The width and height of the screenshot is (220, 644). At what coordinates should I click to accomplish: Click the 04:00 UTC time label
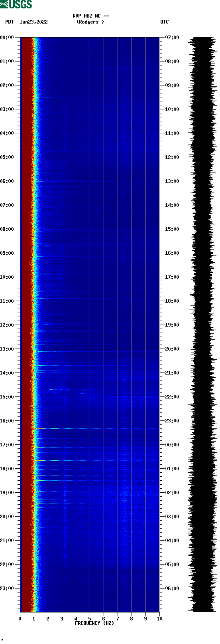click(x=172, y=541)
